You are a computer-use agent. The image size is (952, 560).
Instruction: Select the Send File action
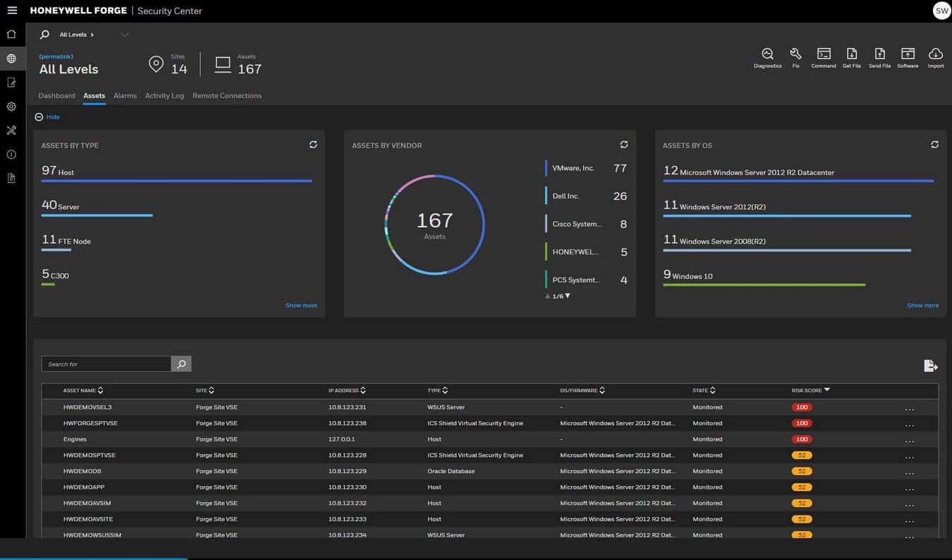880,58
